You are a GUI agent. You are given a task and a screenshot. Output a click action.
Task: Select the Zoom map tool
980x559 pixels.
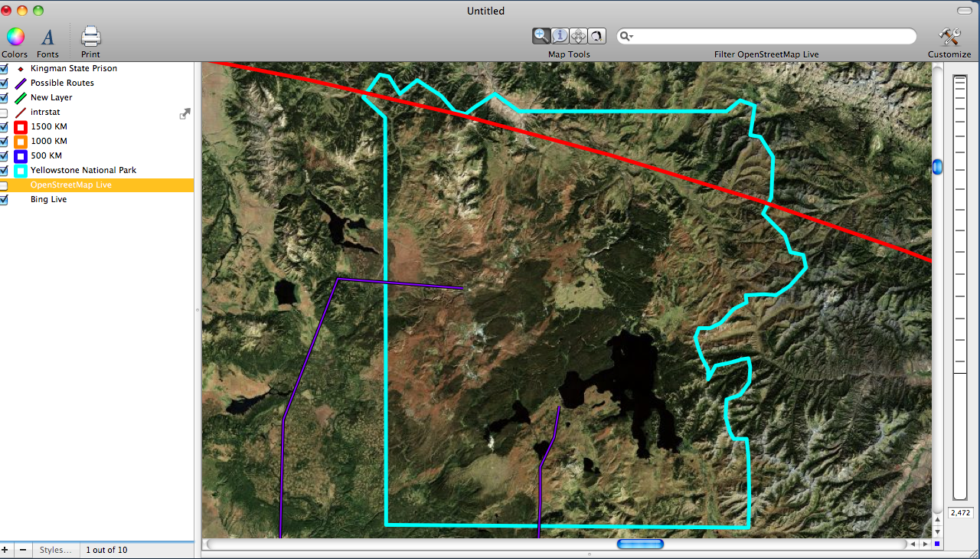coord(541,35)
